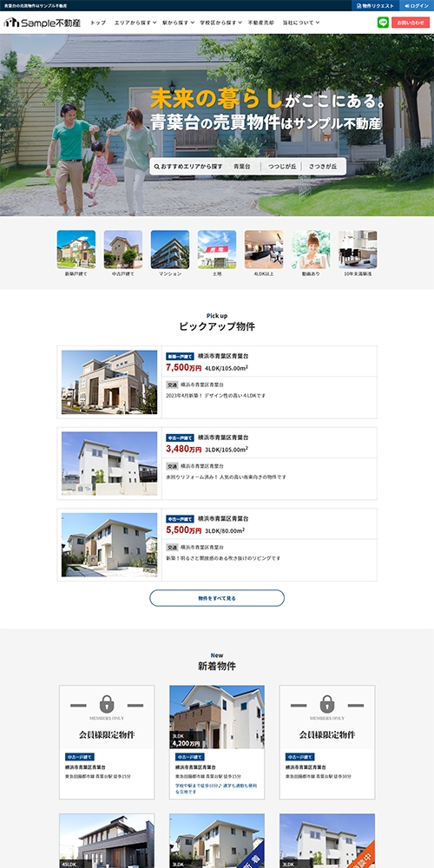The height and width of the screenshot is (868, 434).
Task: Expand the 当社について dropdown menu
Action: (x=300, y=23)
